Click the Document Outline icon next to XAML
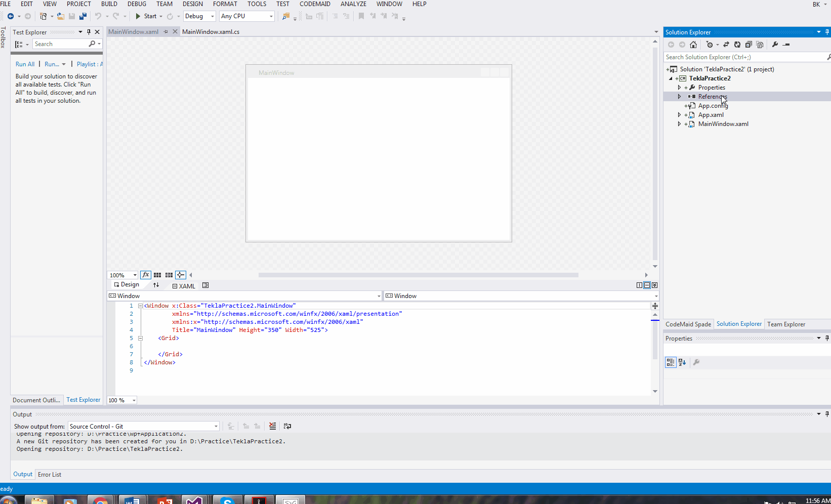This screenshot has width=831, height=504. 205,285
